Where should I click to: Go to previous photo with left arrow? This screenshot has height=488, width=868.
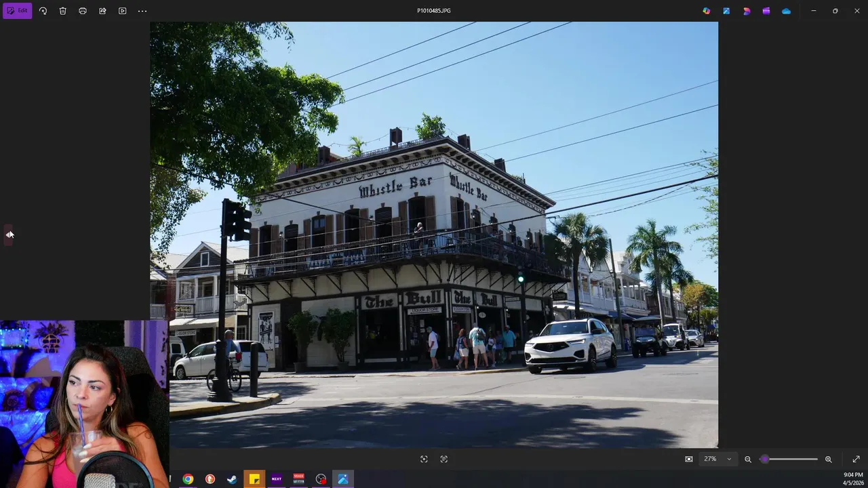coord(9,235)
